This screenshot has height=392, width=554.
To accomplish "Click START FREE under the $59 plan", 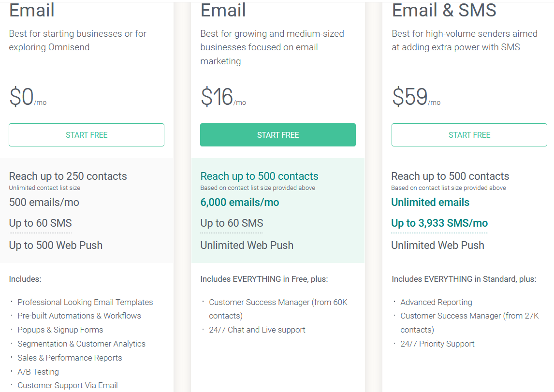I will (469, 135).
